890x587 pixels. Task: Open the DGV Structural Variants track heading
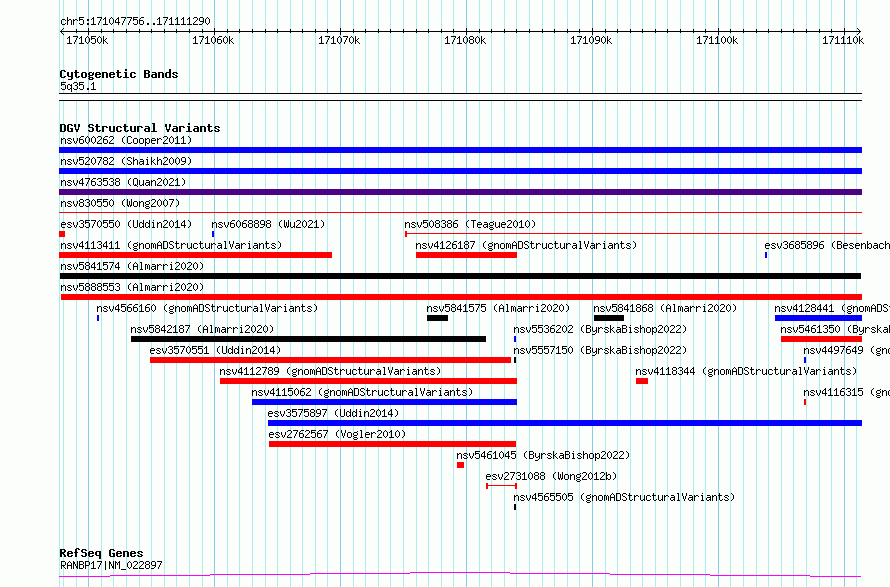pyautogui.click(x=140, y=128)
